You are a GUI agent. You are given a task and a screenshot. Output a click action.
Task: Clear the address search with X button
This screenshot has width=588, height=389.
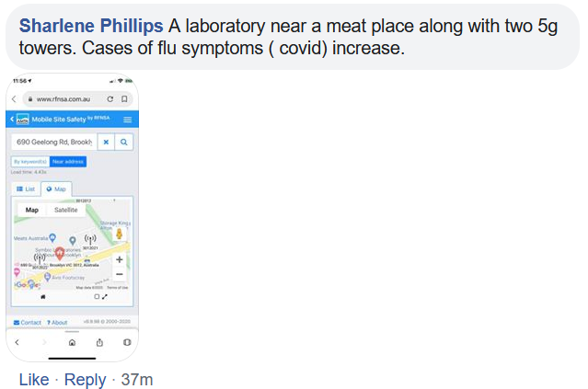(x=106, y=142)
